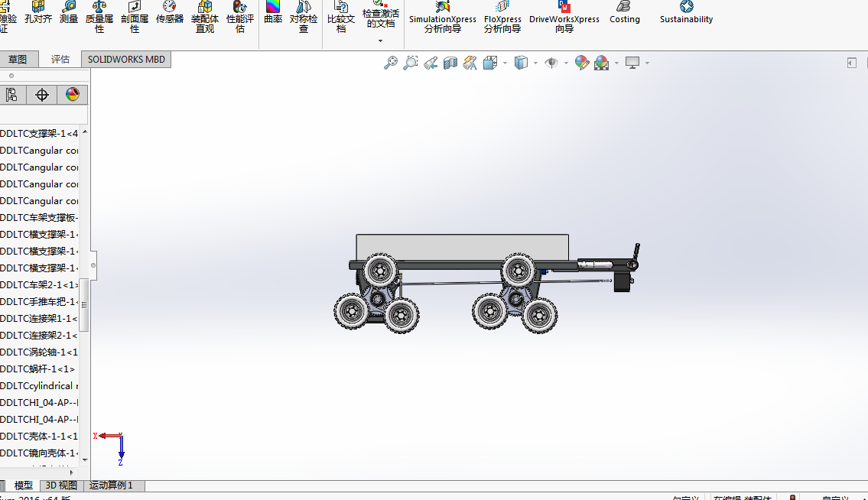Open the DimXpertManager crosshair tab

pos(42,95)
